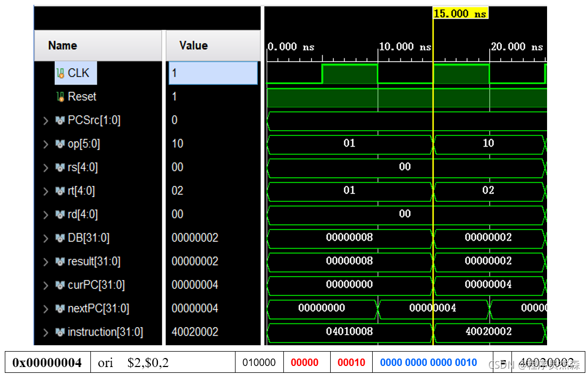
Task: Select the 04010008 instruction waveform segment
Action: pyautogui.click(x=349, y=331)
